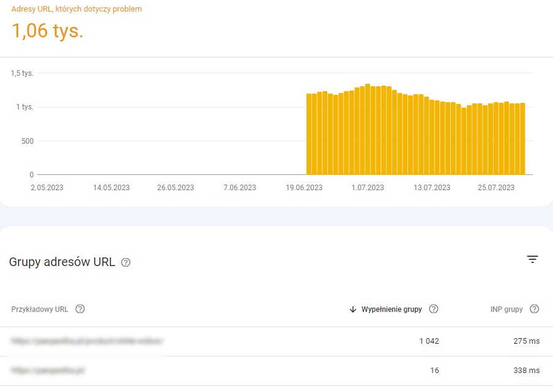Select the group count value 16
This screenshot has width=553, height=392.
pos(434,370)
